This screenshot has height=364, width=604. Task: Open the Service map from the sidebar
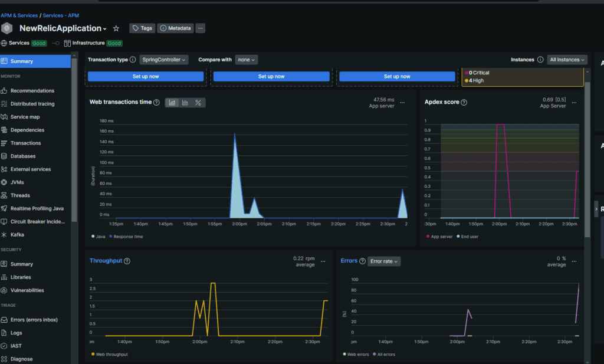27,116
